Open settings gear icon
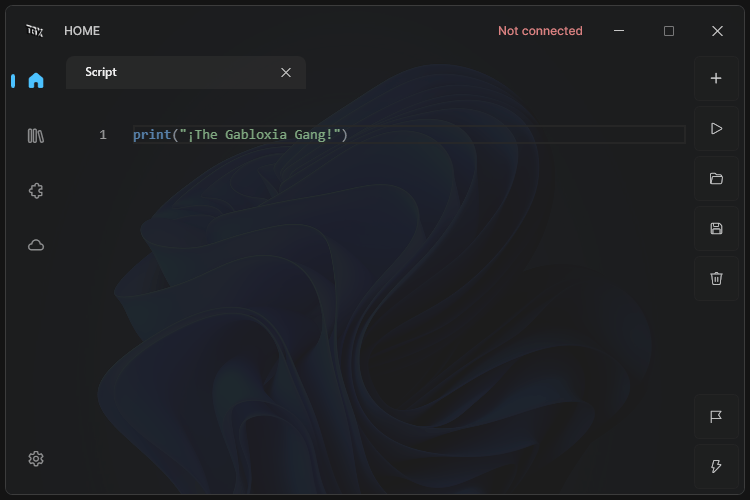 pyautogui.click(x=36, y=459)
